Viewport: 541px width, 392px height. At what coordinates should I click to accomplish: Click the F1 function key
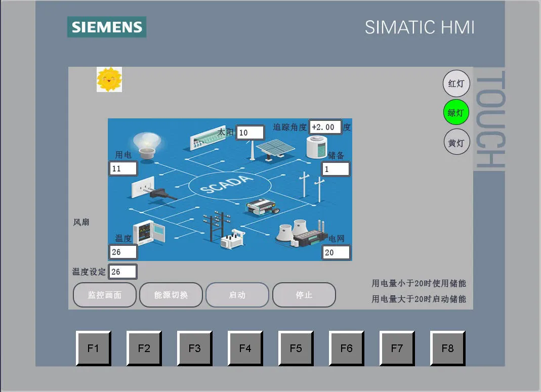(x=94, y=348)
